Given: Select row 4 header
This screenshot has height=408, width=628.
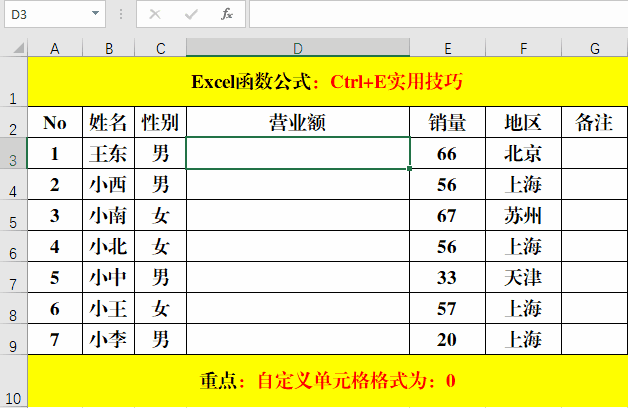Looking at the screenshot, I should tap(13, 184).
